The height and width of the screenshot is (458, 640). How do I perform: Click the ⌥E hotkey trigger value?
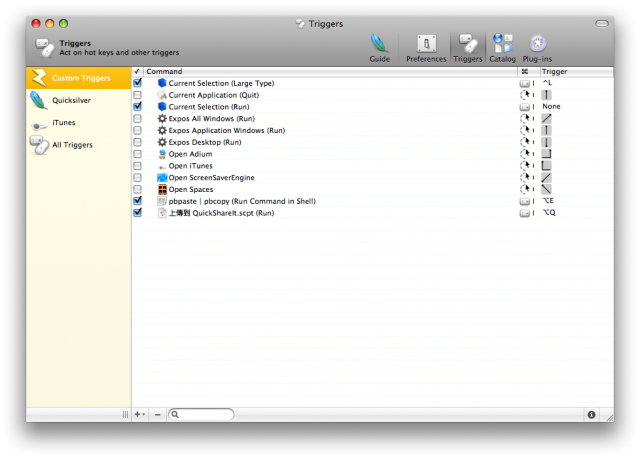pos(548,201)
